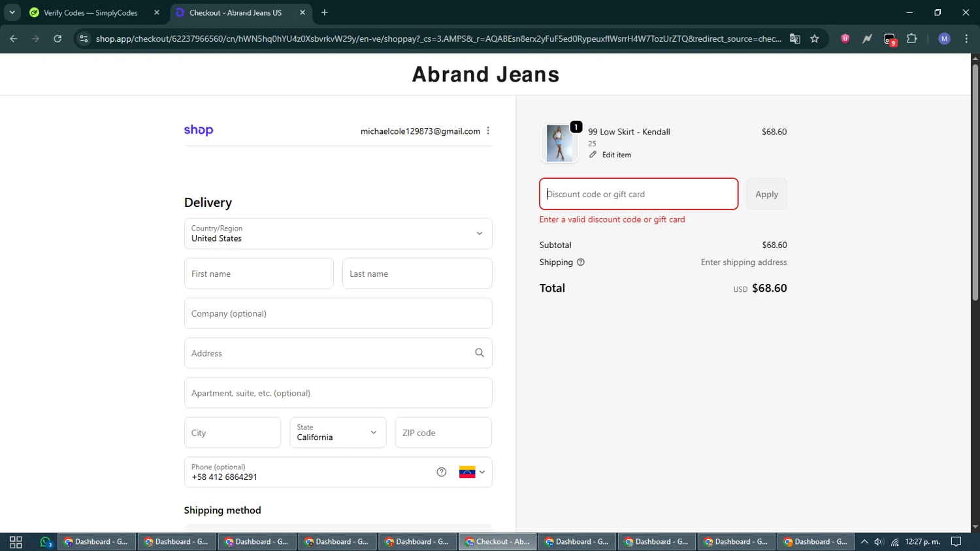The image size is (980, 551).
Task: Open the extension with red 9 badge
Action: (890, 39)
